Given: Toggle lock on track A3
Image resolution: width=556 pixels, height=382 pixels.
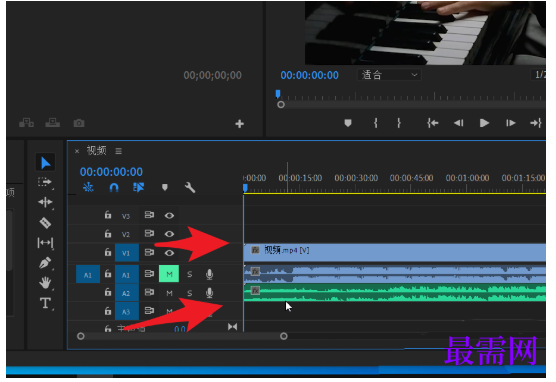Looking at the screenshot, I should [108, 311].
